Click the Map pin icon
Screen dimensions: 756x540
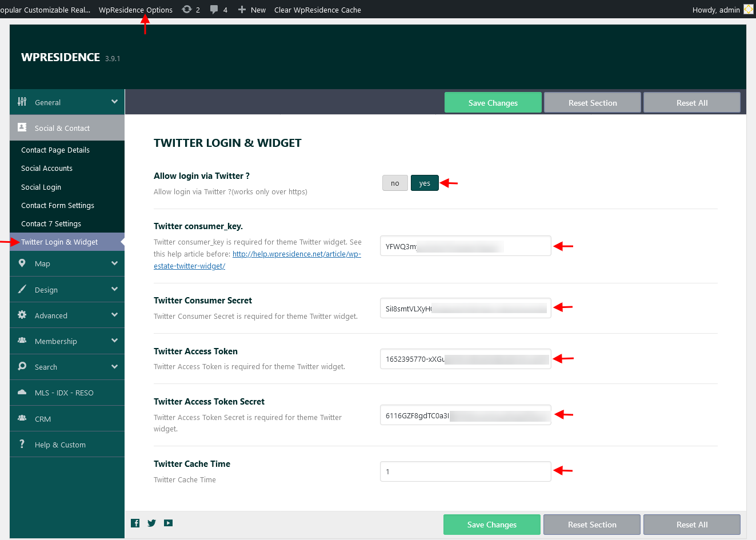pos(22,263)
